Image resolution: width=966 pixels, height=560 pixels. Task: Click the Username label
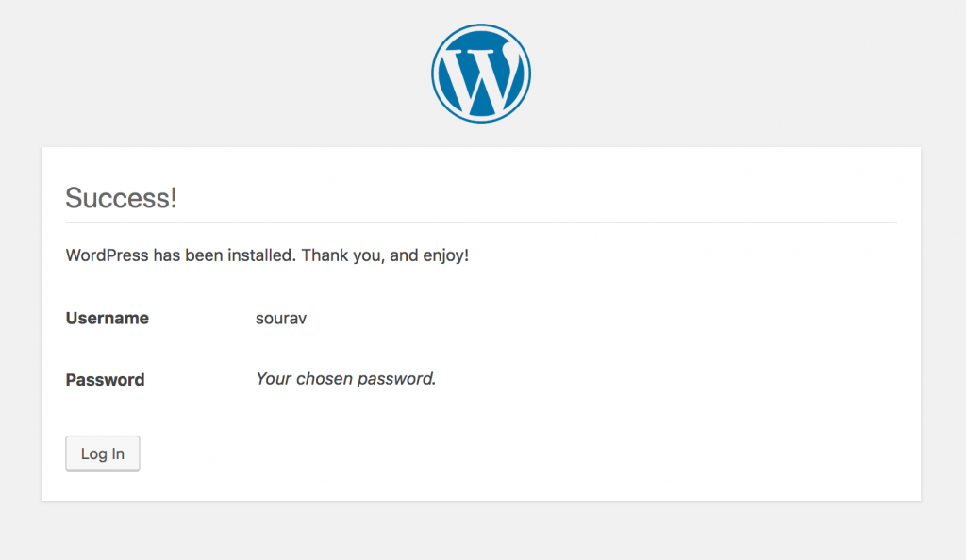(107, 319)
